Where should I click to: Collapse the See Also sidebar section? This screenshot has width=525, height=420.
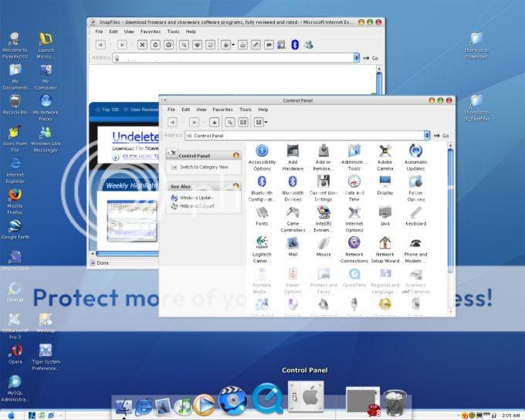pyautogui.click(x=236, y=186)
